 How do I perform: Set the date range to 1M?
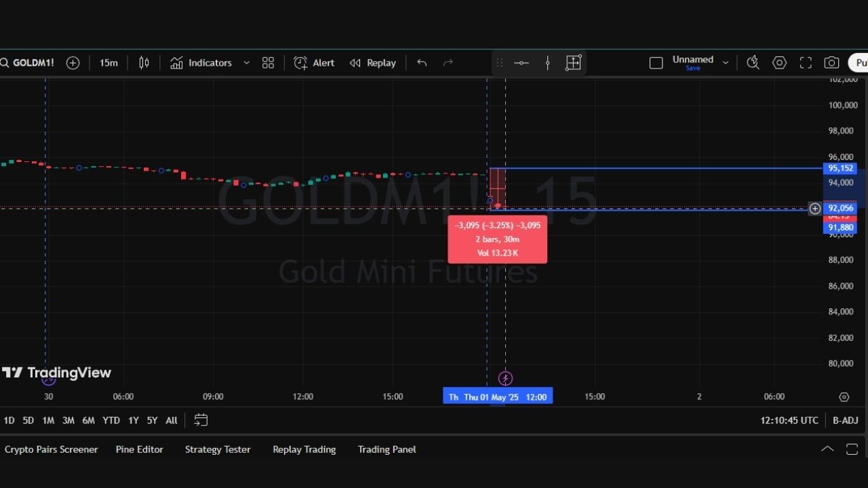(48, 420)
